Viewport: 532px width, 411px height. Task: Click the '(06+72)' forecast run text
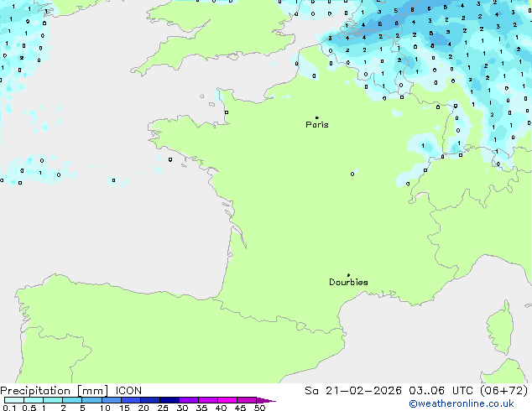pos(503,391)
